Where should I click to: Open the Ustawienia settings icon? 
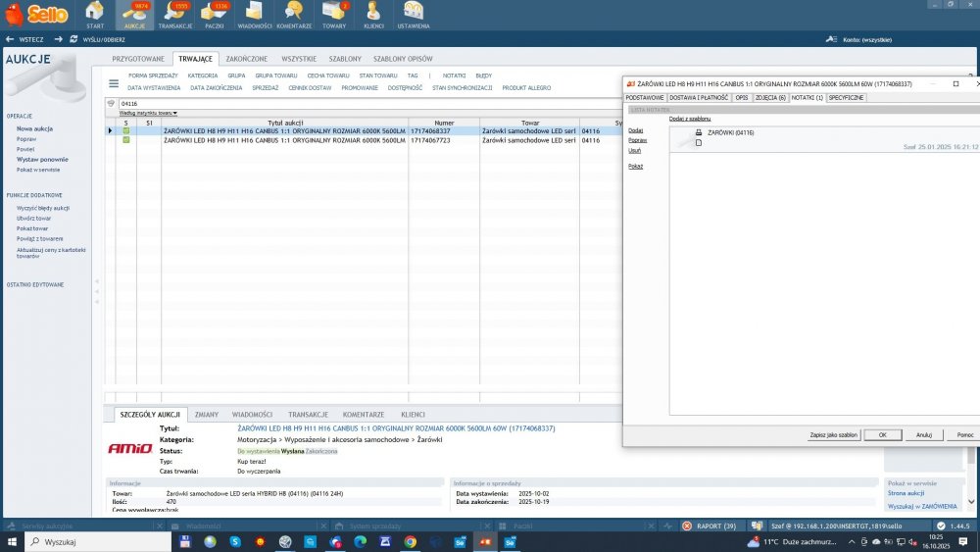click(414, 15)
